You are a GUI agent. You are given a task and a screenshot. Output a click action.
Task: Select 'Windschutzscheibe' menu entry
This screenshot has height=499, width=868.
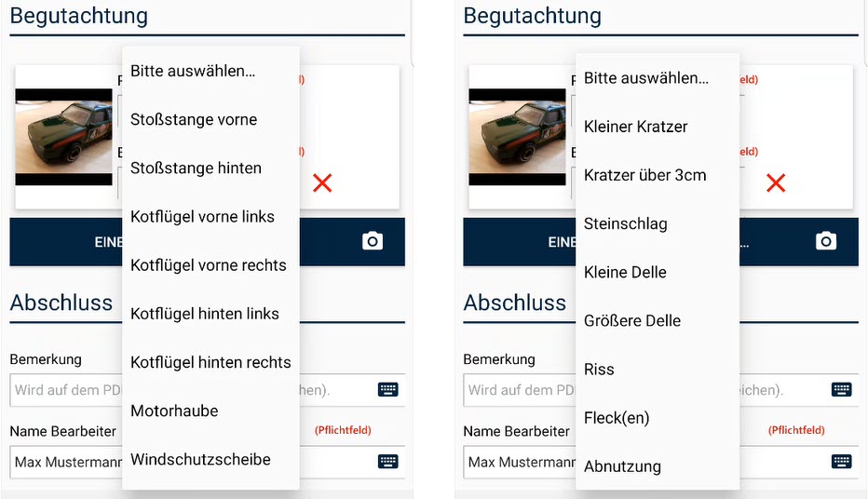tap(200, 459)
